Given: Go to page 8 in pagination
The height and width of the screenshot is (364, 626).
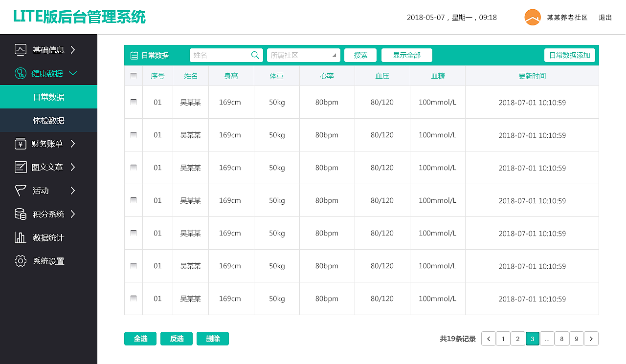Looking at the screenshot, I should (x=562, y=339).
